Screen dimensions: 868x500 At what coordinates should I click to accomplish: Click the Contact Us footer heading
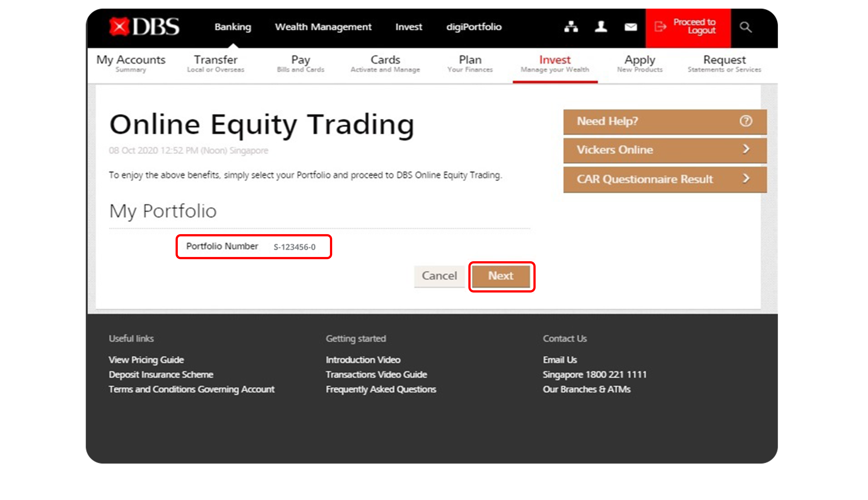click(x=565, y=338)
